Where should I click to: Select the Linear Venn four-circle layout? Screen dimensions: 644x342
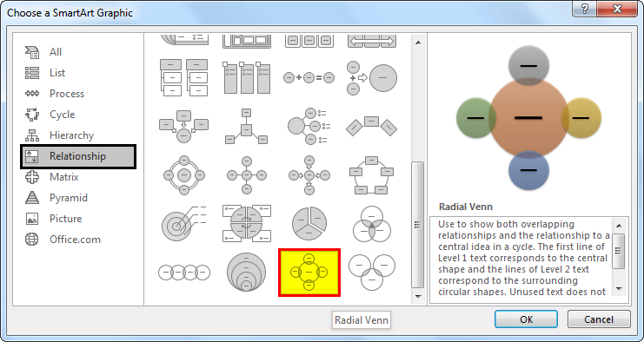[184, 273]
